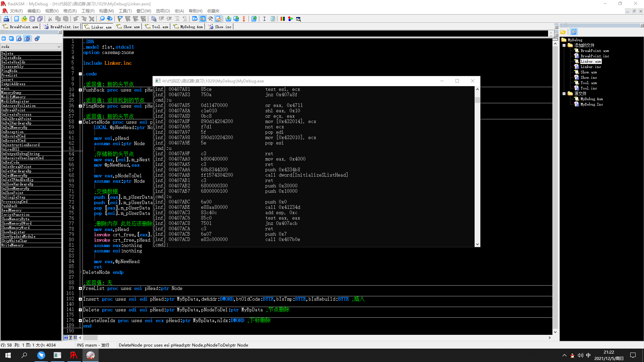Collapse the 源文件 folder tree node
Viewport: 644px width, 362px height.
(x=564, y=94)
